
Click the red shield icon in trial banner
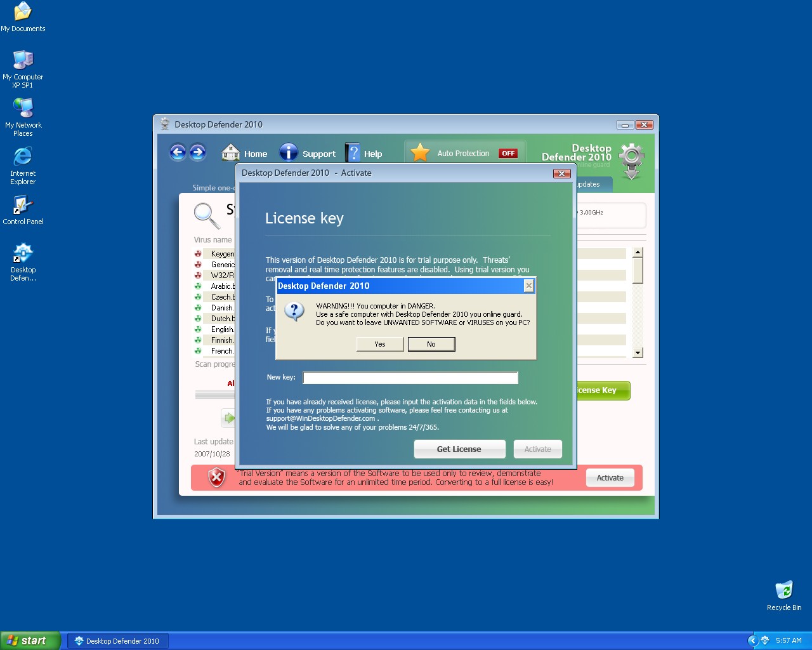pyautogui.click(x=216, y=477)
